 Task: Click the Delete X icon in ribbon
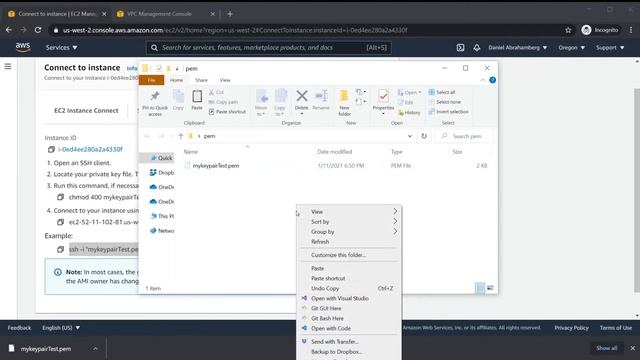pos(302,96)
